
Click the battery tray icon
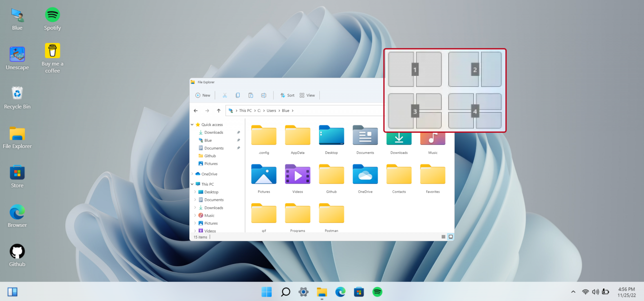pos(606,292)
